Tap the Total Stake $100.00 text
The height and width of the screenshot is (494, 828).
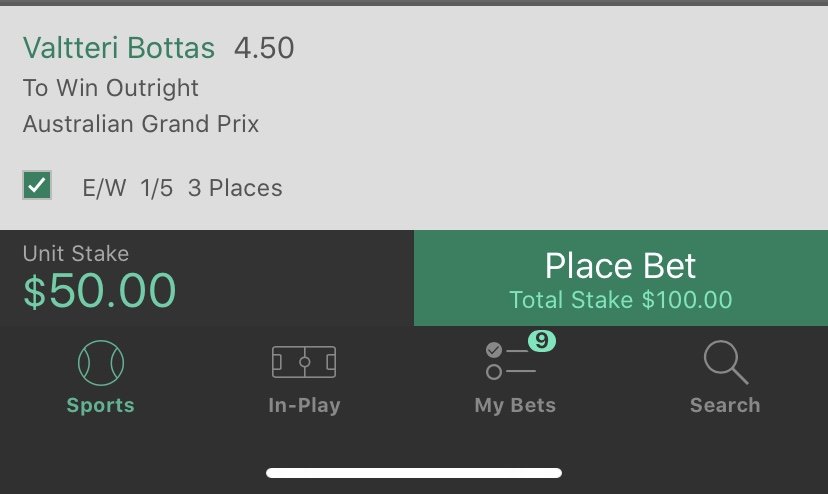(x=620, y=300)
